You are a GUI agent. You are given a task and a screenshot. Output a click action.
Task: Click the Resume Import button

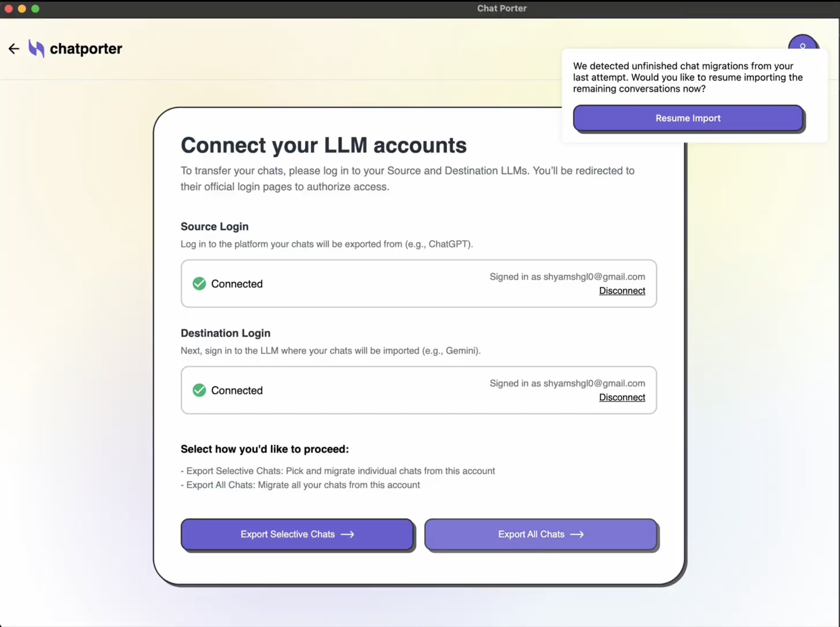688,118
